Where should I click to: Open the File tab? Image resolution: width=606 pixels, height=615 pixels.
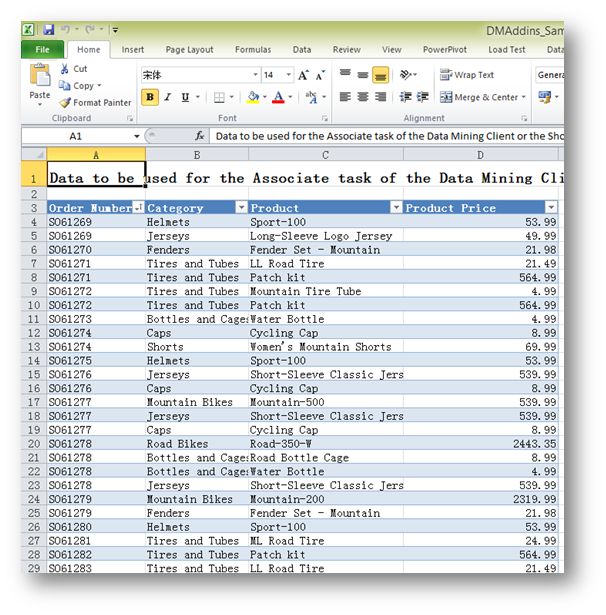pos(42,49)
